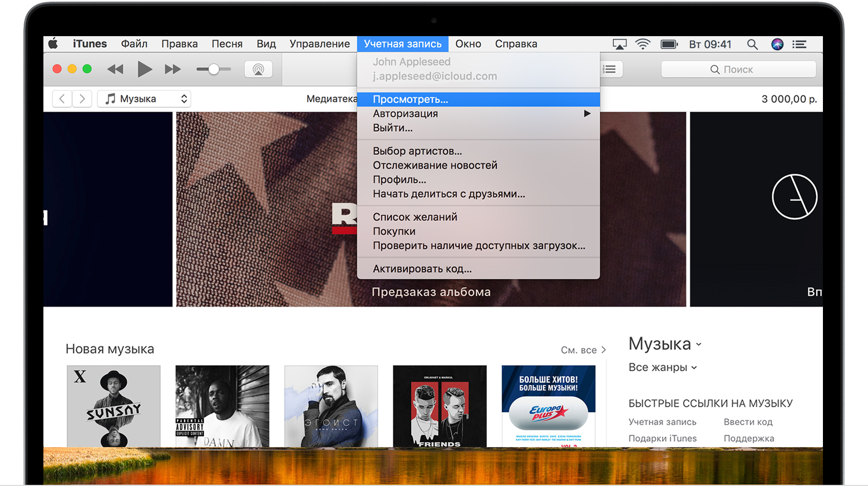This screenshot has height=486, width=868.
Task: Click the Play button in iTunes toolbar
Action: pos(144,69)
